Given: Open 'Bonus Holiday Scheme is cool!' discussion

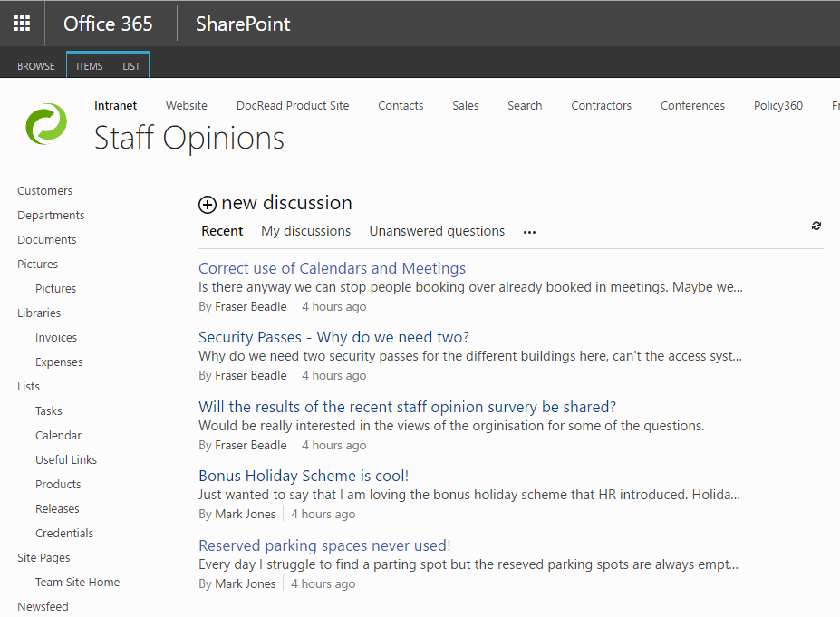Looking at the screenshot, I should click(304, 476).
